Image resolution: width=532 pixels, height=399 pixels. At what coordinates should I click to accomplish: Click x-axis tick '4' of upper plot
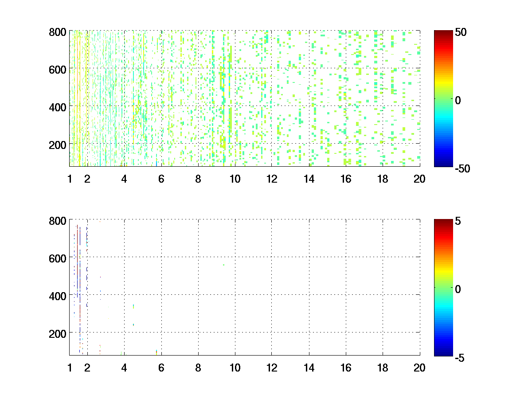(x=124, y=179)
